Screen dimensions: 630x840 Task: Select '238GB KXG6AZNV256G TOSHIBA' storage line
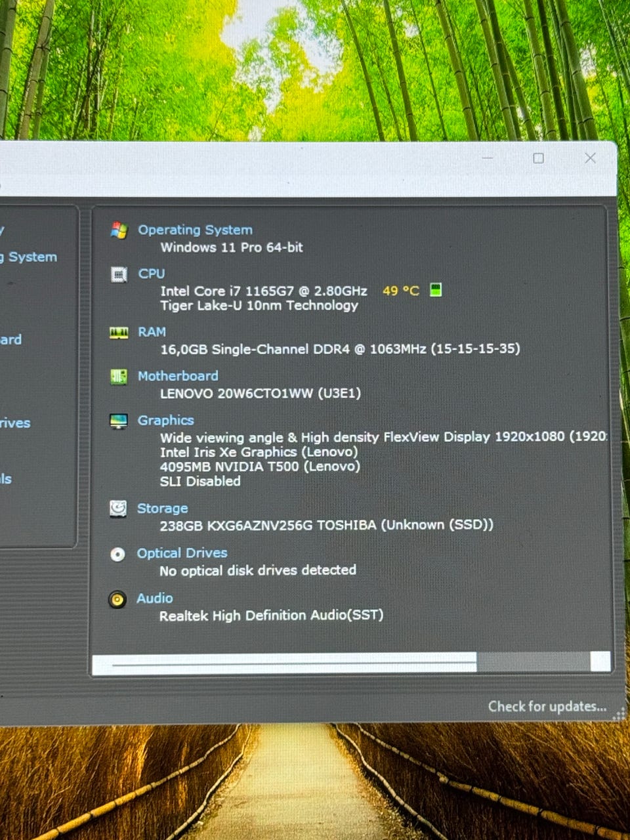coord(326,525)
